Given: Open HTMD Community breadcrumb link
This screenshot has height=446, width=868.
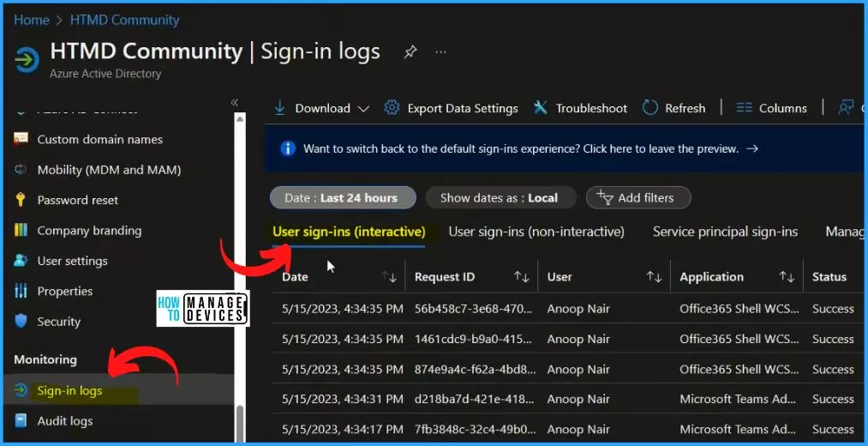Looking at the screenshot, I should (x=124, y=20).
